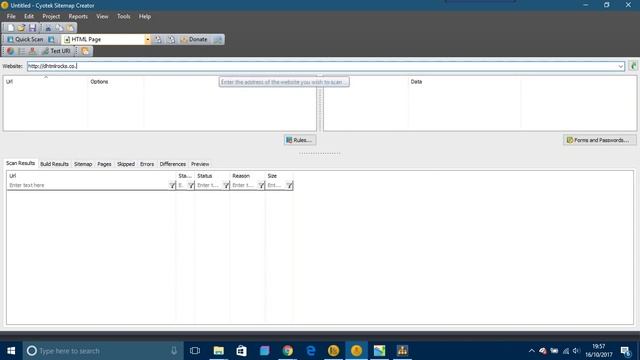640x360 pixels.
Task: Open the View menu
Action: 102,16
